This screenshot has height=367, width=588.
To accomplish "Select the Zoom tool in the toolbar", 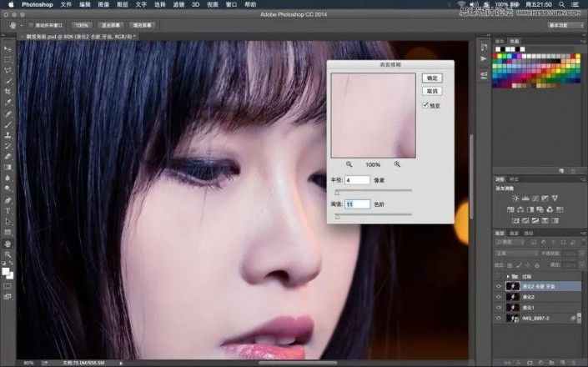I will (x=8, y=254).
